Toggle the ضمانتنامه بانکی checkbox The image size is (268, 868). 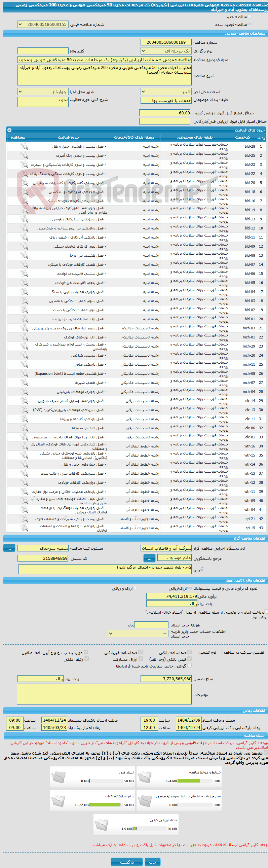click(189, 652)
